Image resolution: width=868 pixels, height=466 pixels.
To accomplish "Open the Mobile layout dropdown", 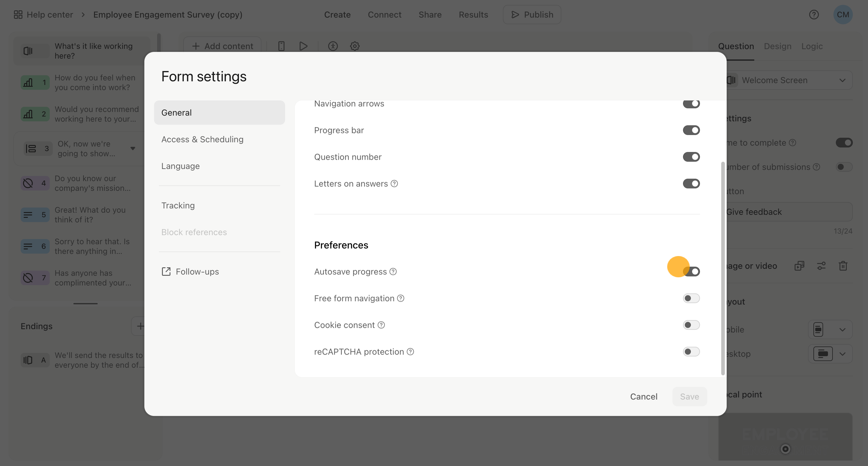I will coord(830,329).
